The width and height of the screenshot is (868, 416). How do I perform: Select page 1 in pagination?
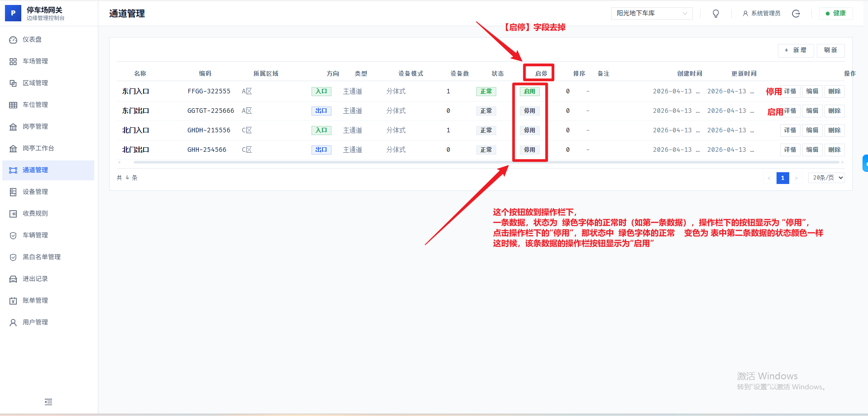tap(782, 178)
